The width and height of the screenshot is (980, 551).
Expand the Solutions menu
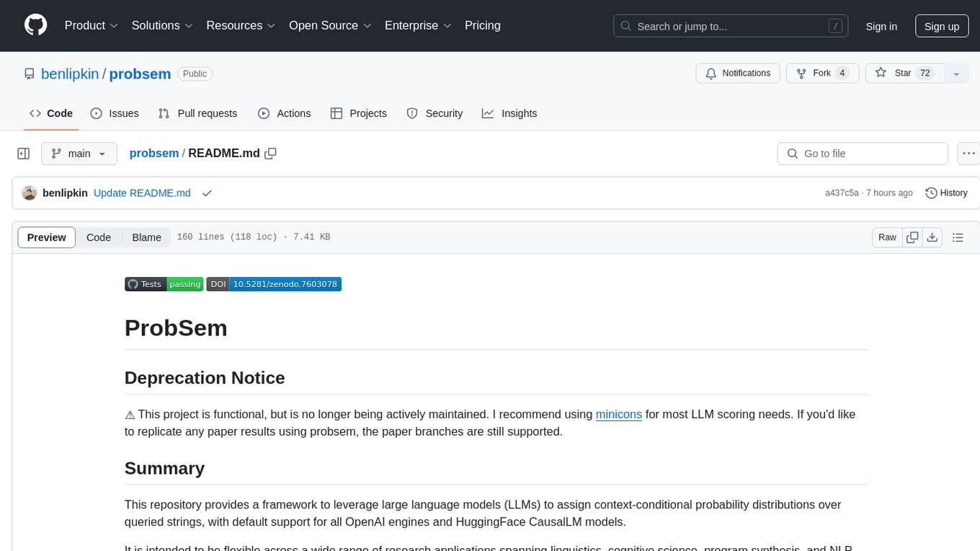tap(162, 25)
